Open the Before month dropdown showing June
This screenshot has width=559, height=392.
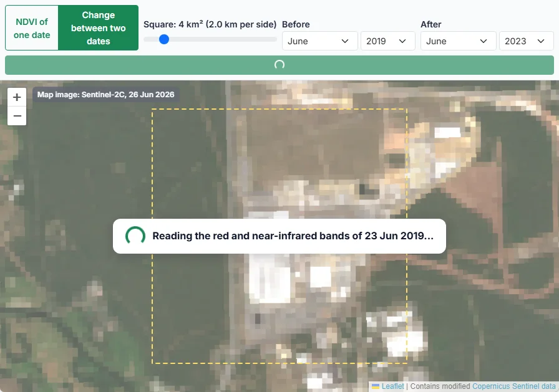click(x=320, y=41)
